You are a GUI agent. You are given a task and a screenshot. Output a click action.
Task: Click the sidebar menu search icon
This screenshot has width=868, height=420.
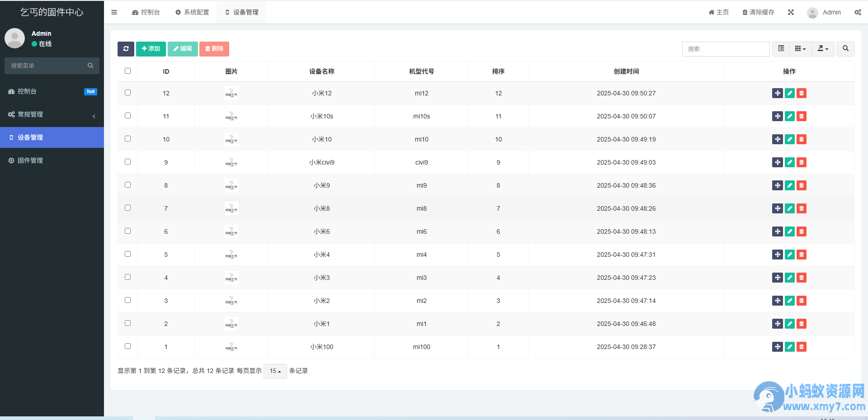pos(90,66)
